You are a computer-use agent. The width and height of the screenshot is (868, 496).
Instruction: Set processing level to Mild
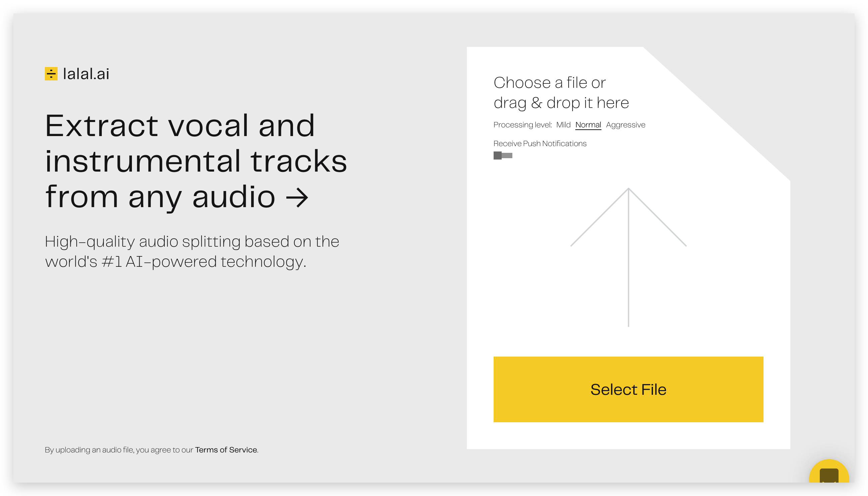[563, 125]
